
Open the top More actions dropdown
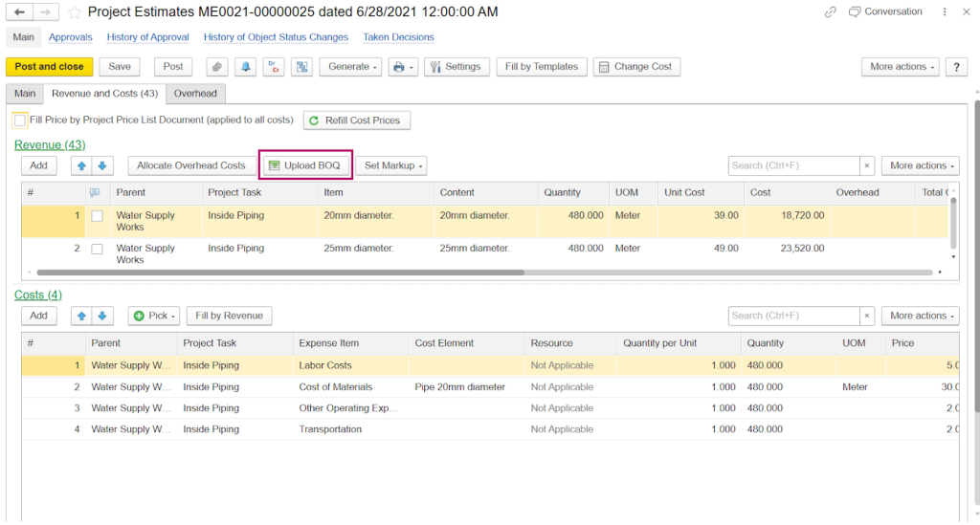[x=900, y=67]
